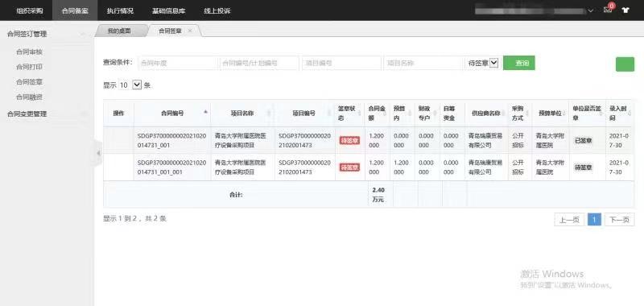
Task: Focus the 合同年度 input field
Action: pyautogui.click(x=177, y=63)
